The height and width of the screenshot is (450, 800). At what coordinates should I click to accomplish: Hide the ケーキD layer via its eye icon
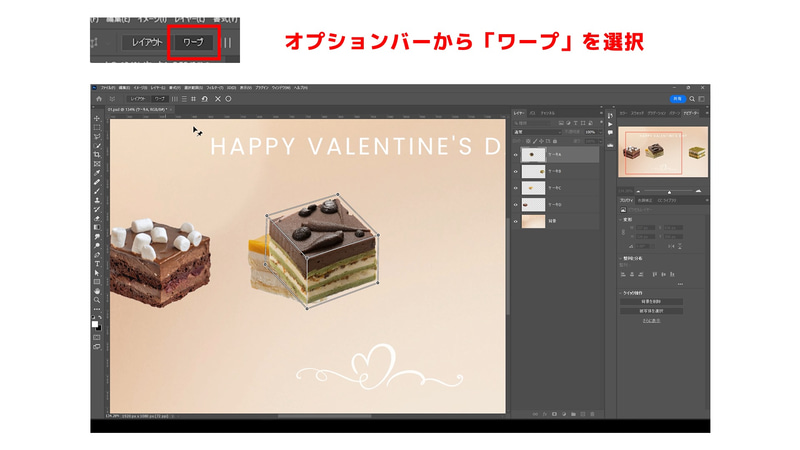tap(515, 205)
